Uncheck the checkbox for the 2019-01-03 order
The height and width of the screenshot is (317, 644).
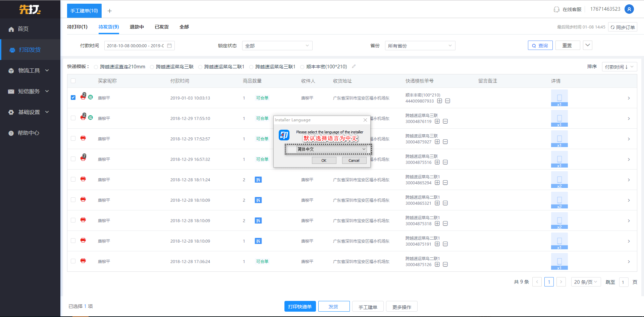point(73,98)
